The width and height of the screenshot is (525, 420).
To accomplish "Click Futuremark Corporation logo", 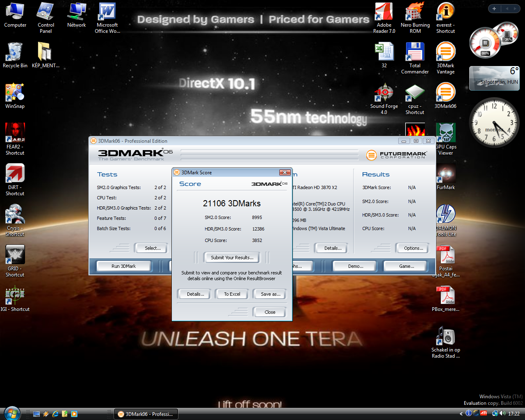I will 396,155.
